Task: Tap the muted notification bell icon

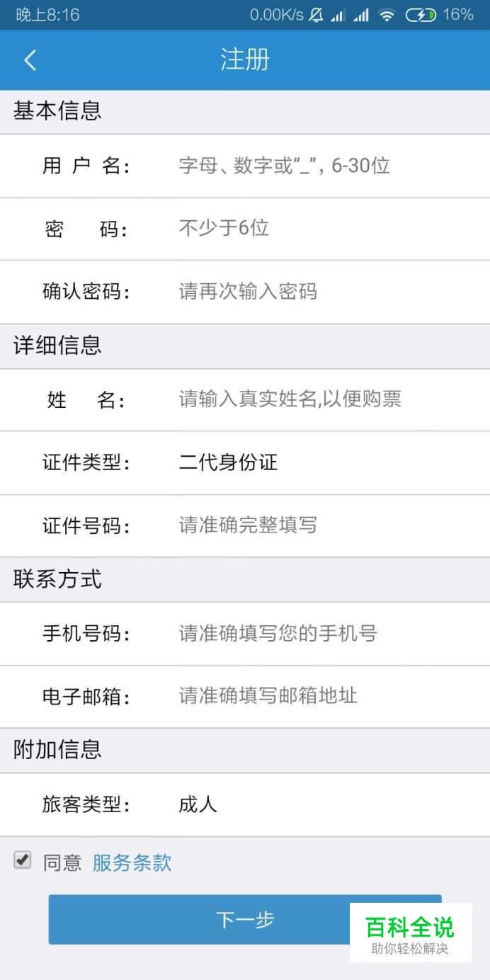Action: pyautogui.click(x=316, y=15)
